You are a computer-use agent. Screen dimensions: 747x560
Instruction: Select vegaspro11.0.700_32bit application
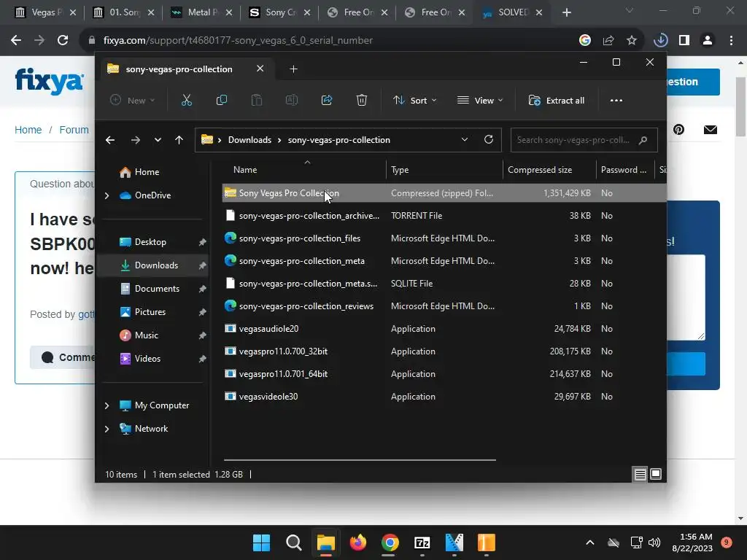[x=444, y=351]
